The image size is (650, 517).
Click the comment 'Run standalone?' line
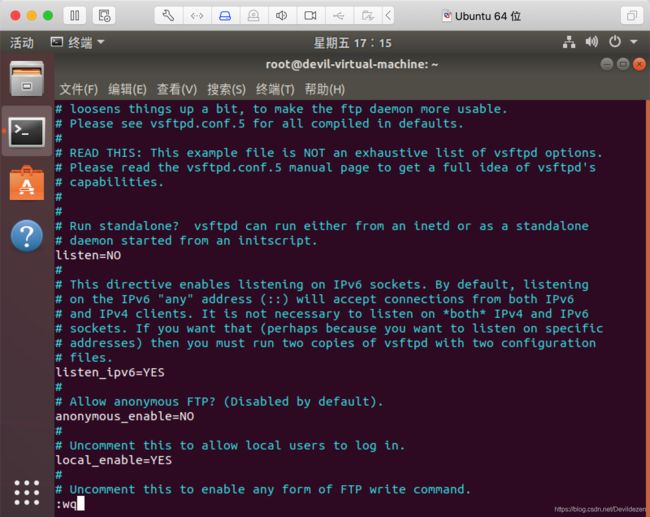coord(322,226)
